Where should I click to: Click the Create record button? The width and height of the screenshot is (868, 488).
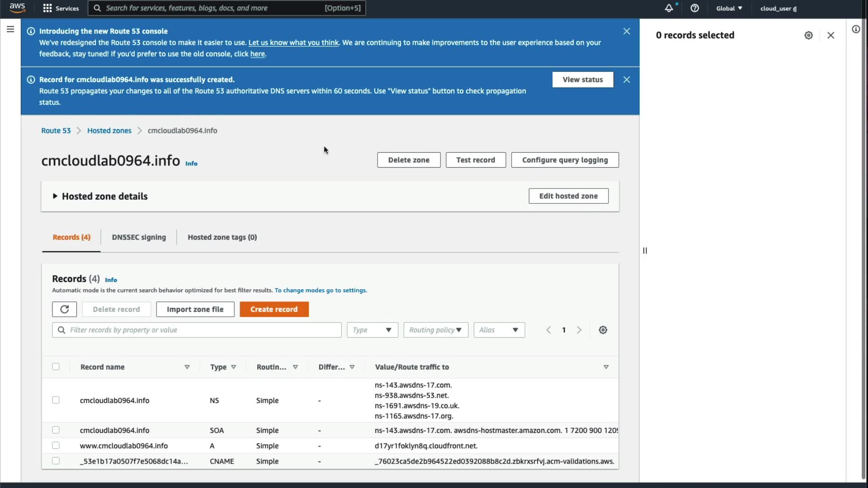(x=274, y=309)
